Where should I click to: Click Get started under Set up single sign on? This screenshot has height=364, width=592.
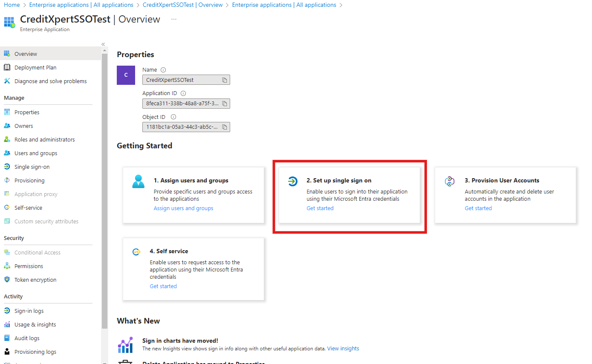(x=320, y=208)
